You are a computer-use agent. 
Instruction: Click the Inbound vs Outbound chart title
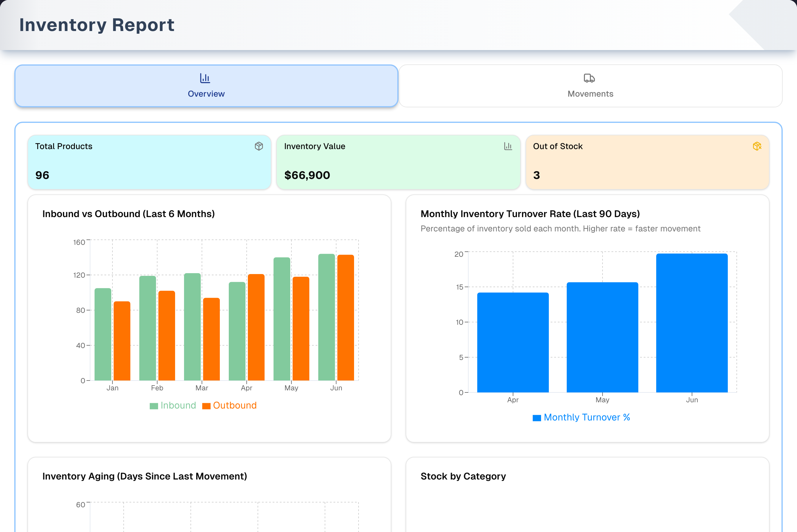129,214
